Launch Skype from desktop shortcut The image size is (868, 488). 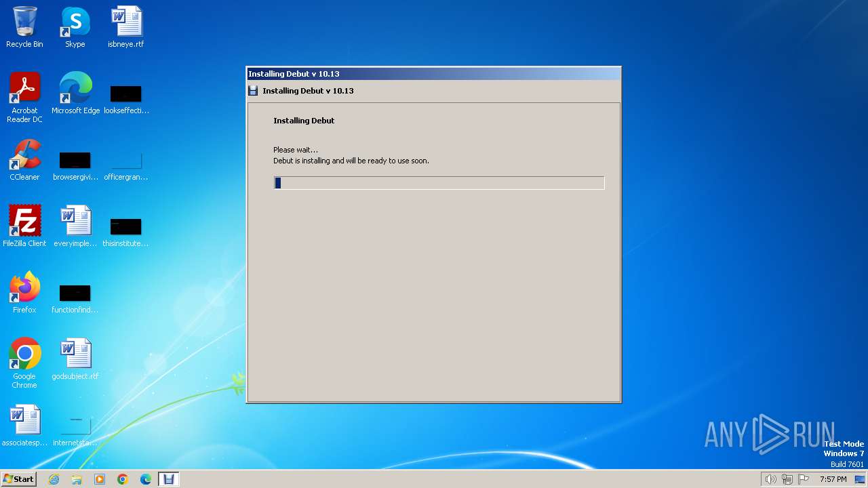pos(75,27)
